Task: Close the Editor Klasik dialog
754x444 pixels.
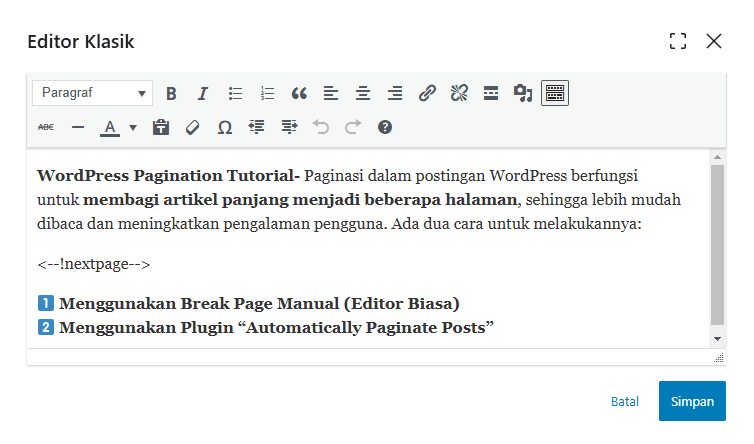Action: click(x=714, y=41)
